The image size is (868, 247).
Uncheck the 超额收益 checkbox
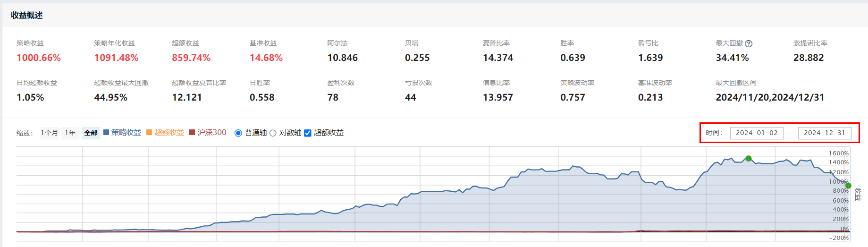coord(308,133)
